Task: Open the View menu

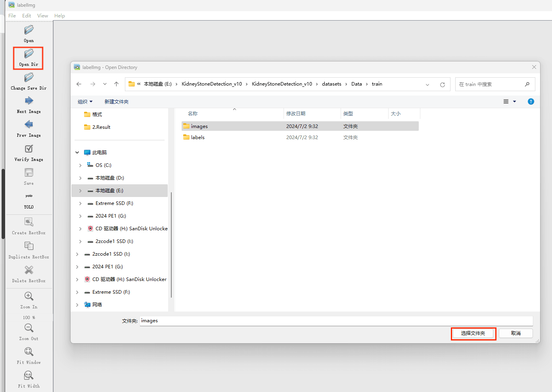Action: [42, 16]
